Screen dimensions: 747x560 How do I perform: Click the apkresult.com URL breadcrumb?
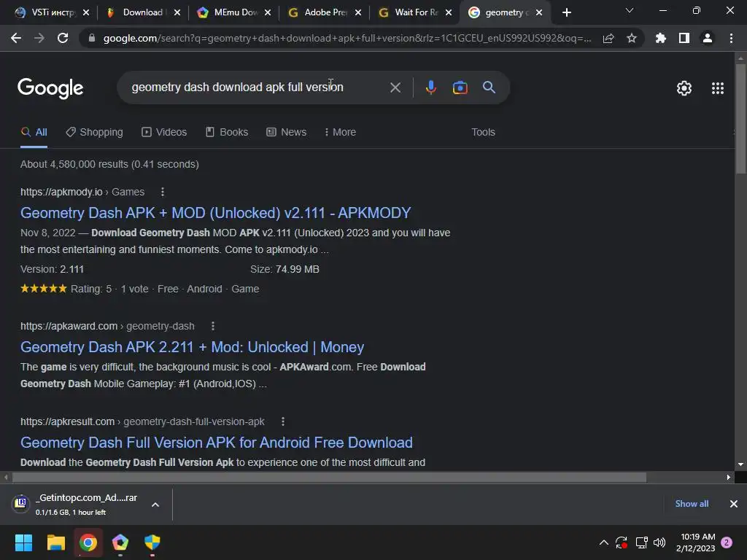click(142, 422)
